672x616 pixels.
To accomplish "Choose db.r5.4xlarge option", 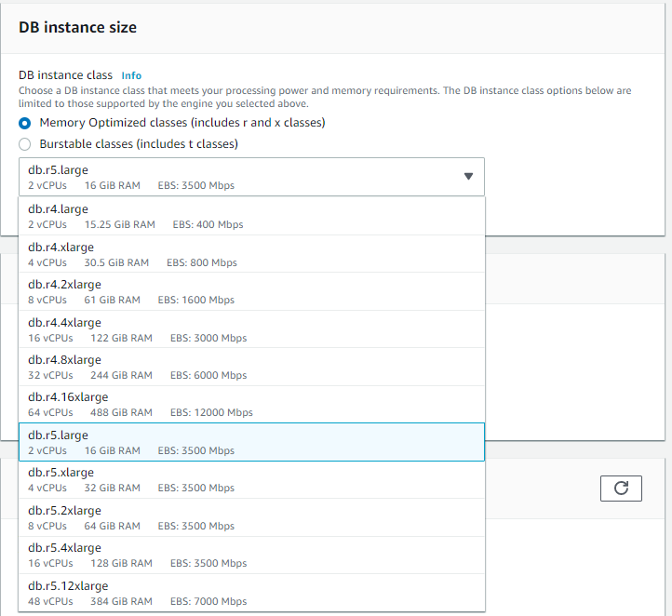I will click(x=251, y=556).
